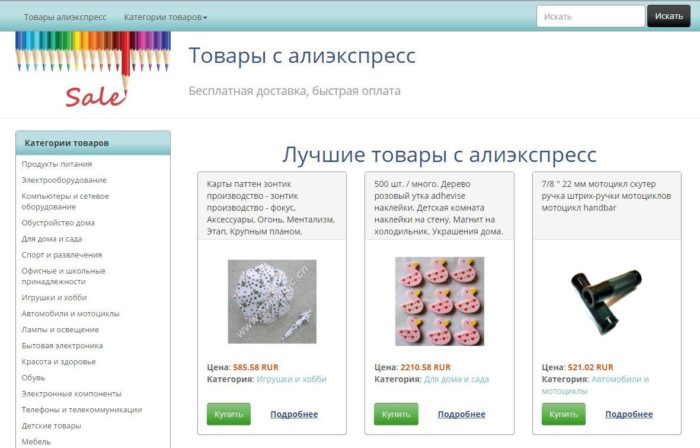Click the Бесплатная доставка, быстрая оплата tagline
Viewport: 700px width, 448px height.
[x=295, y=91]
